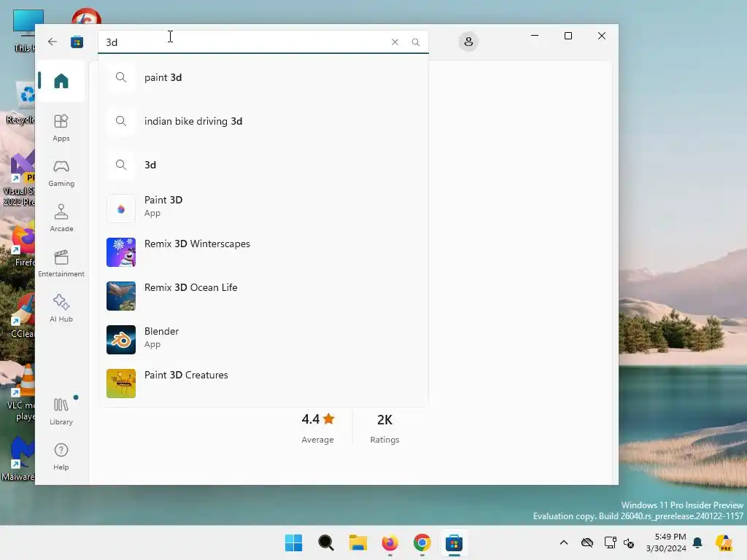This screenshot has width=747, height=560.
Task: Close the Microsoft Store window
Action: (x=602, y=36)
